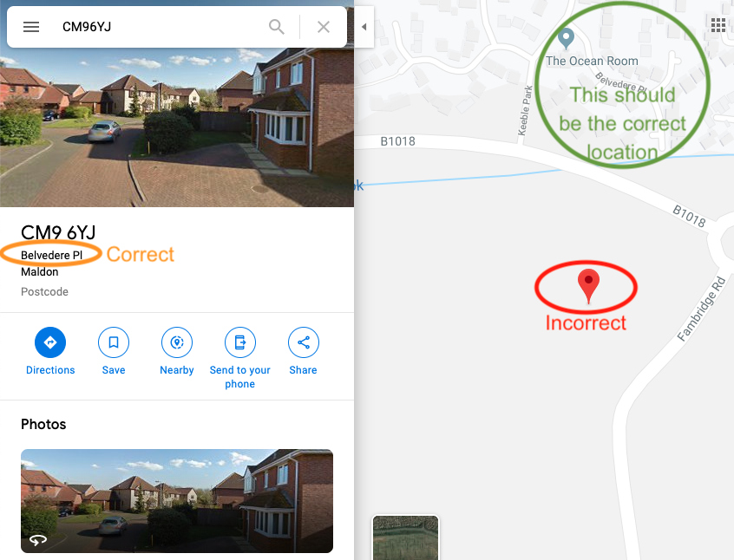Click the Nearby icon
The height and width of the screenshot is (560, 734).
click(177, 342)
